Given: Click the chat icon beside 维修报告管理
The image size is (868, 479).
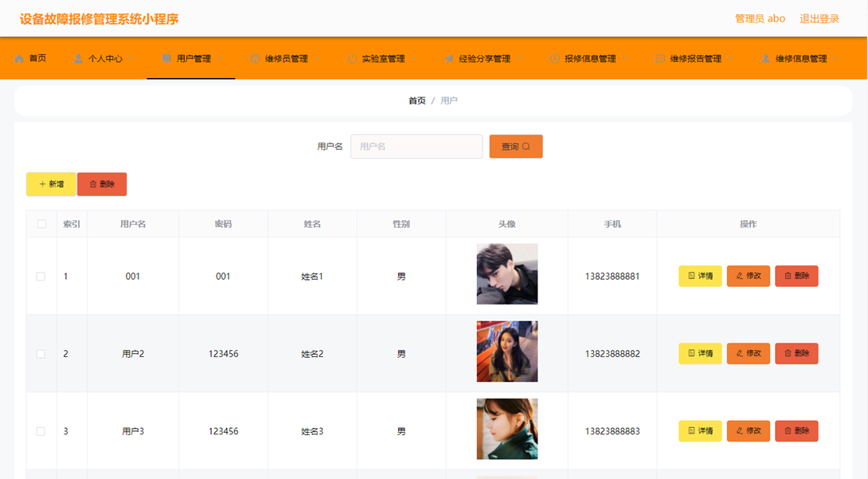Looking at the screenshot, I should point(660,59).
